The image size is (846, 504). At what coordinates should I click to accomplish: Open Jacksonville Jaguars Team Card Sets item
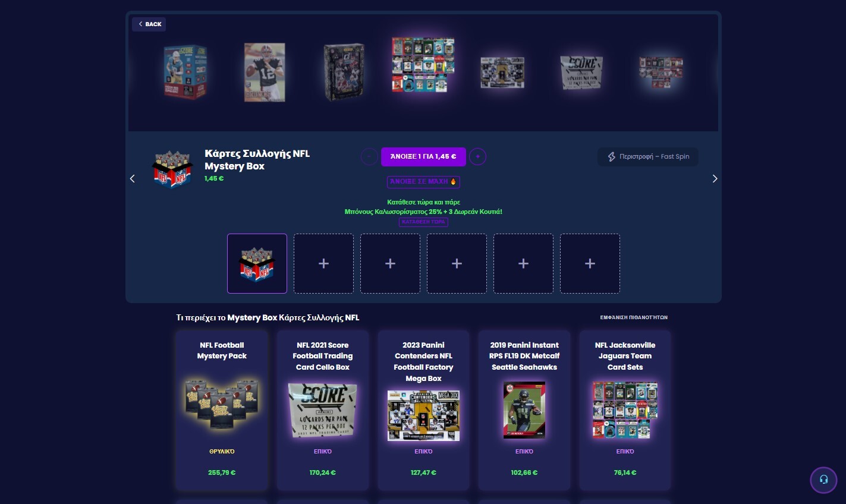pos(625,410)
